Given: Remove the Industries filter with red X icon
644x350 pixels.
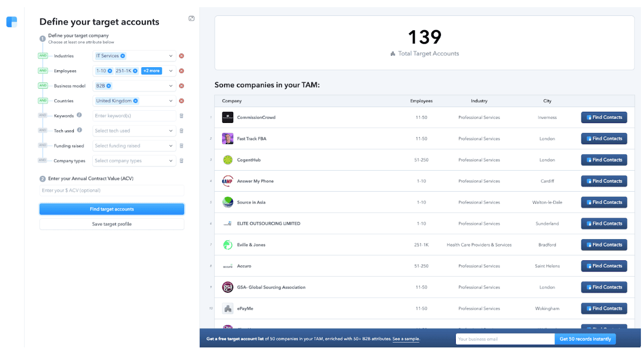Looking at the screenshot, I should tap(181, 56).
